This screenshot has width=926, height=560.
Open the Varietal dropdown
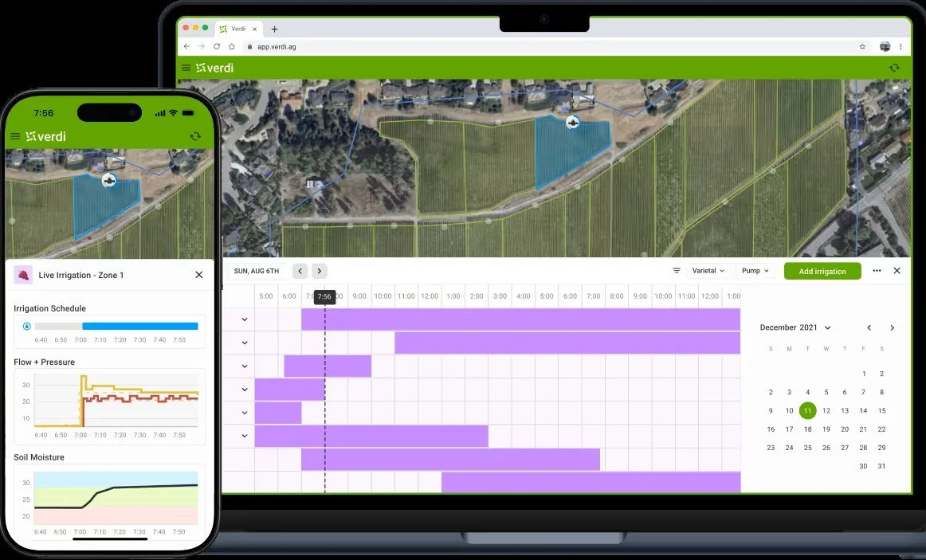708,271
